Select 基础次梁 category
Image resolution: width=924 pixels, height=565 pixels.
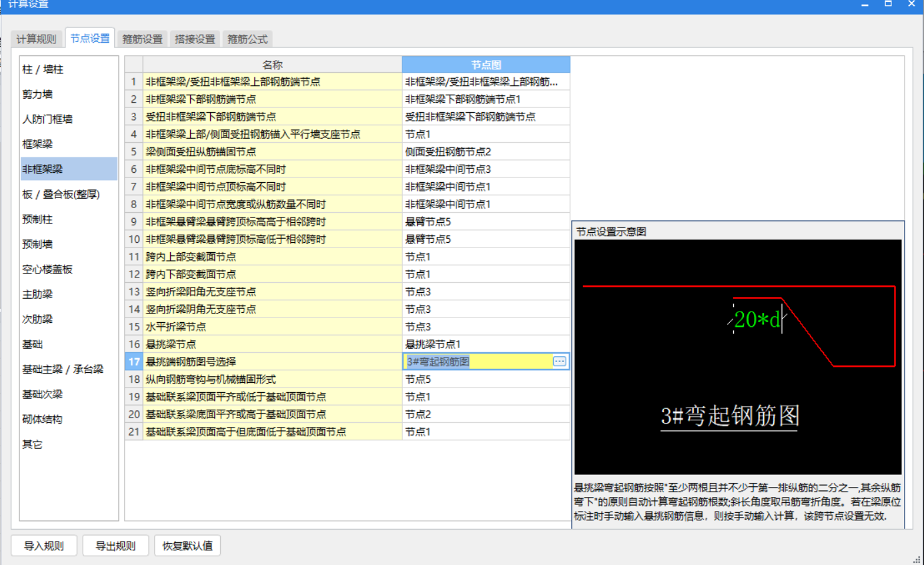point(69,394)
